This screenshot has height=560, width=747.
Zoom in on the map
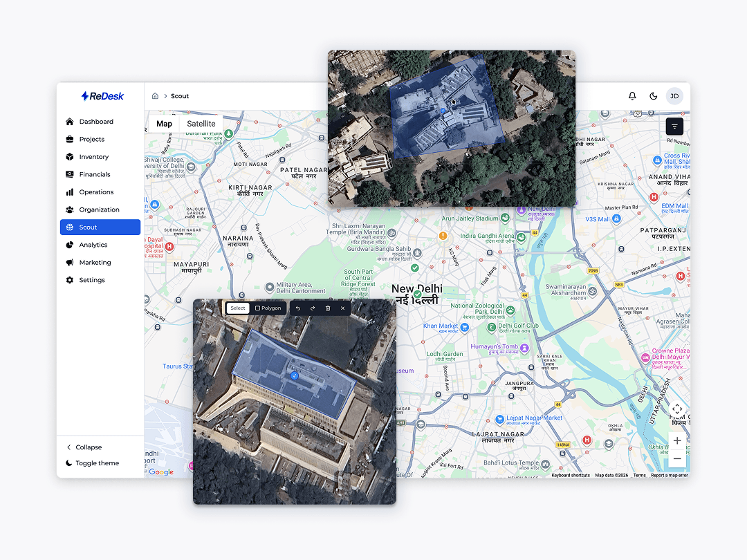pos(677,441)
